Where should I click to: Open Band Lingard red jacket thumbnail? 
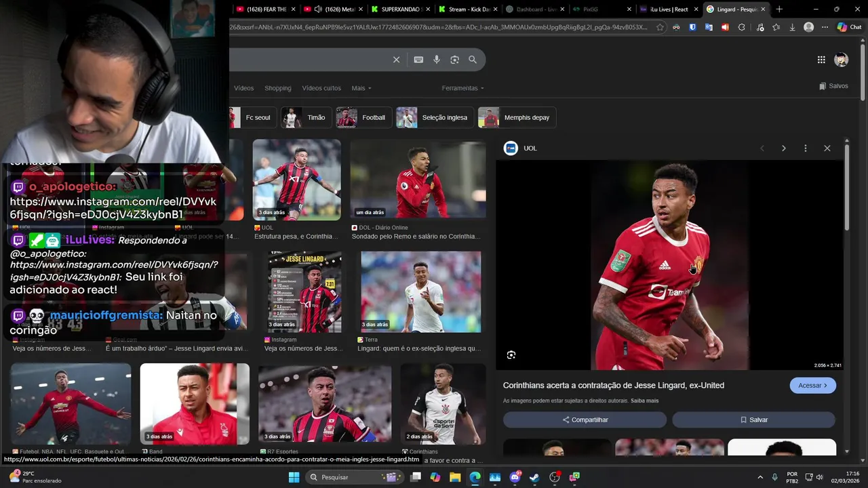[195, 404]
